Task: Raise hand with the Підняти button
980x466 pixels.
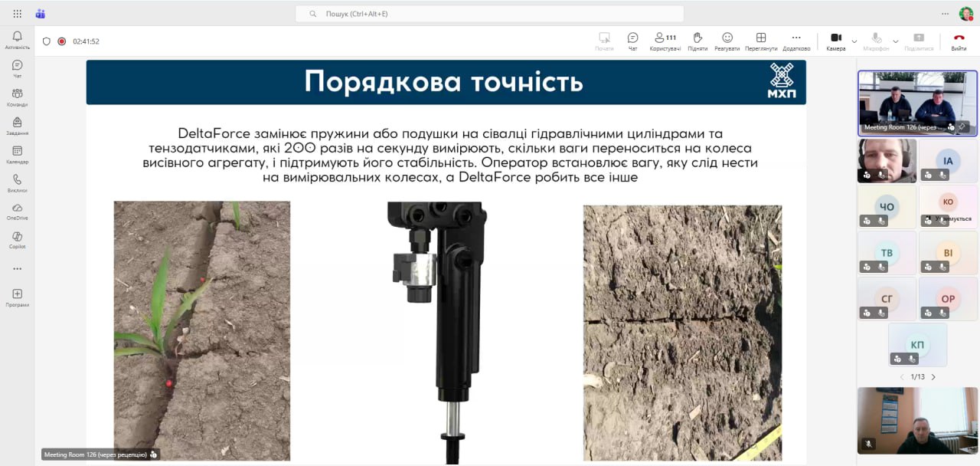Action: click(697, 41)
